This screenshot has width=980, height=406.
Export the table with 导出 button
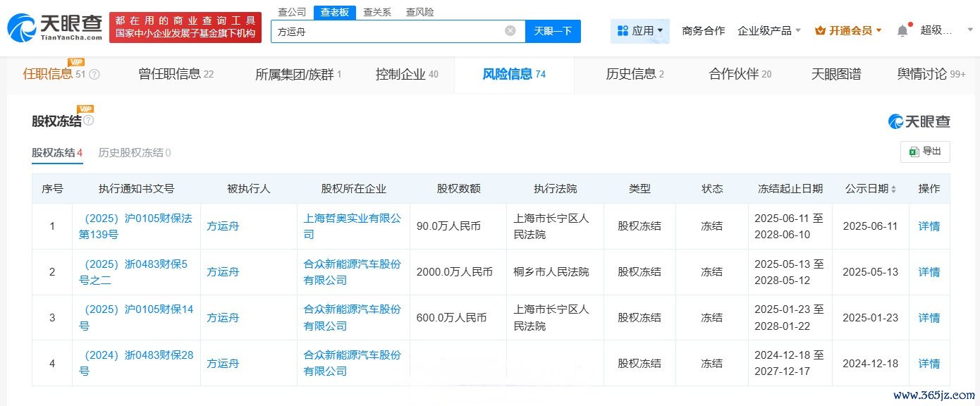(x=925, y=152)
